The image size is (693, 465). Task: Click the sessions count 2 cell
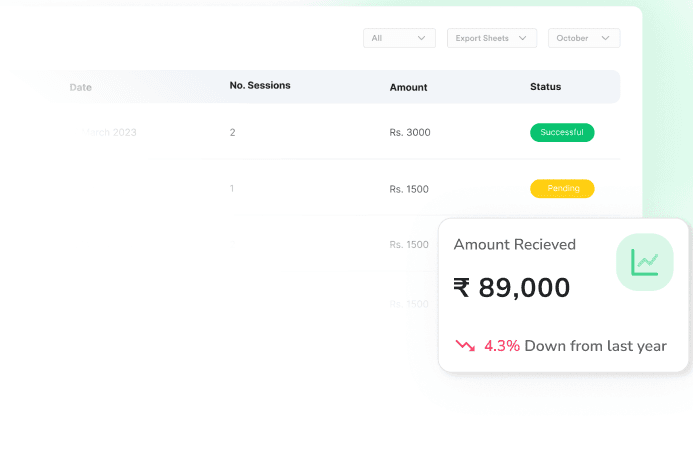(232, 132)
